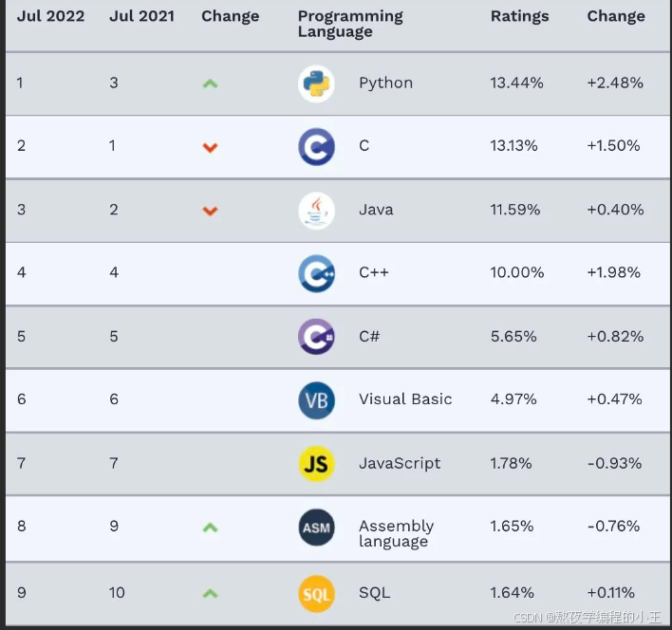672x630 pixels.
Task: Click the Java coffee cup icon
Action: [316, 210]
